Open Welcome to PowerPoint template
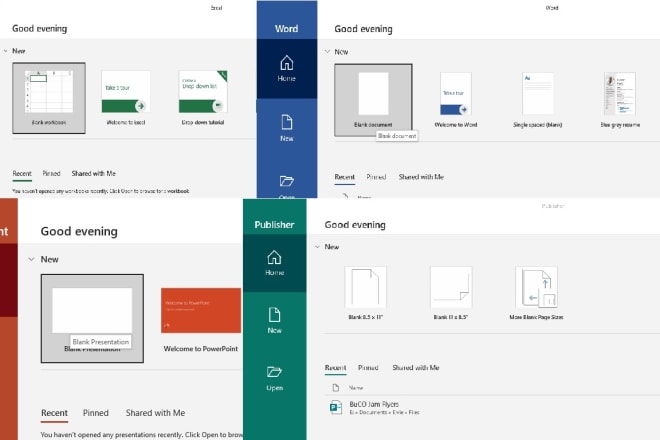The width and height of the screenshot is (660, 440). [201, 319]
